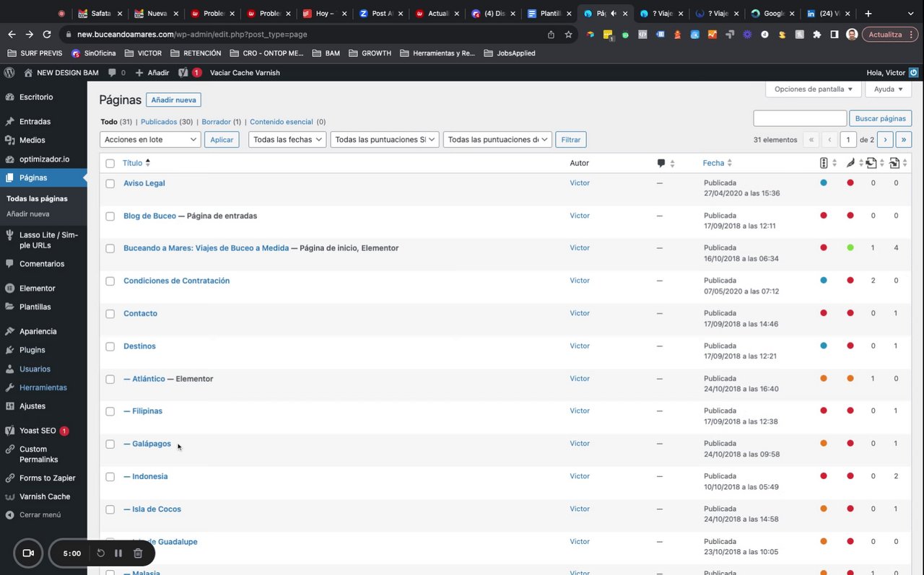Check the Blog de Buceo row checkbox

(110, 216)
